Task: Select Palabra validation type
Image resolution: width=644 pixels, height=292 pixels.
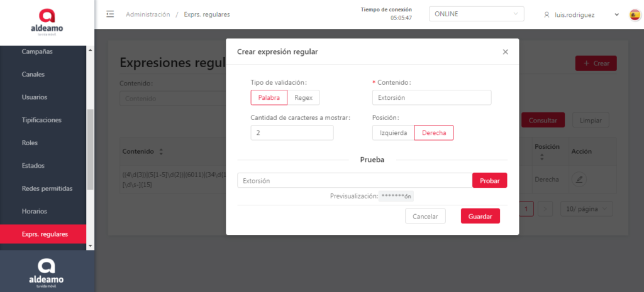Action: click(x=269, y=97)
